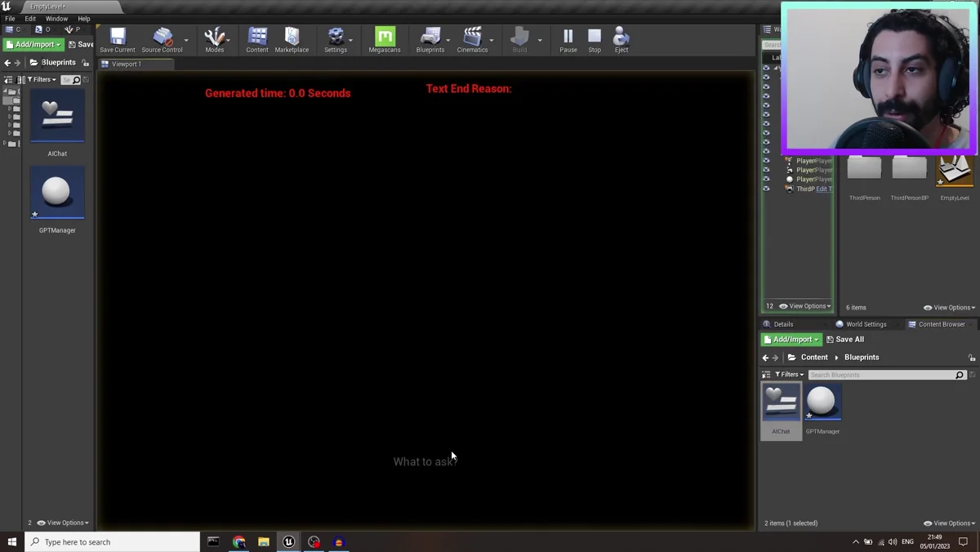The width and height of the screenshot is (980, 552).
Task: Click the folder icon before Content breadcrumb
Action: tap(791, 358)
